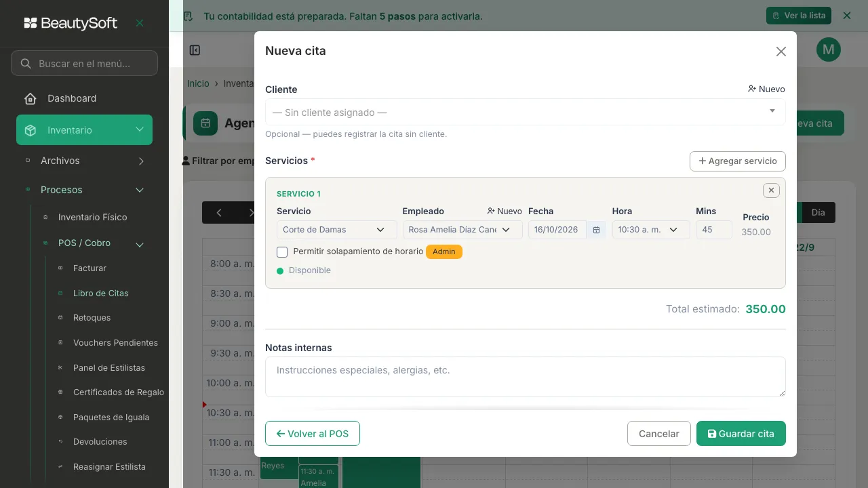Collapse the Procesos submenu
This screenshot has height=488, width=868.
[140, 190]
